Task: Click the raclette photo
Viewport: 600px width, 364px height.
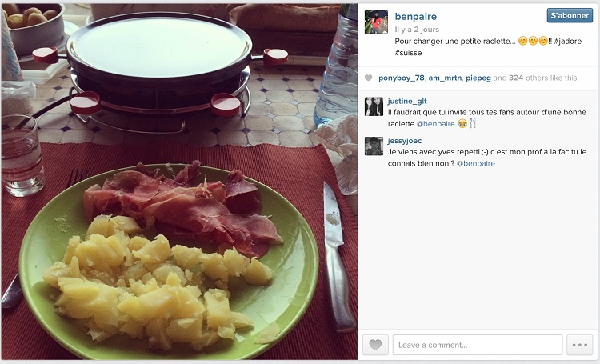Action: [x=179, y=182]
